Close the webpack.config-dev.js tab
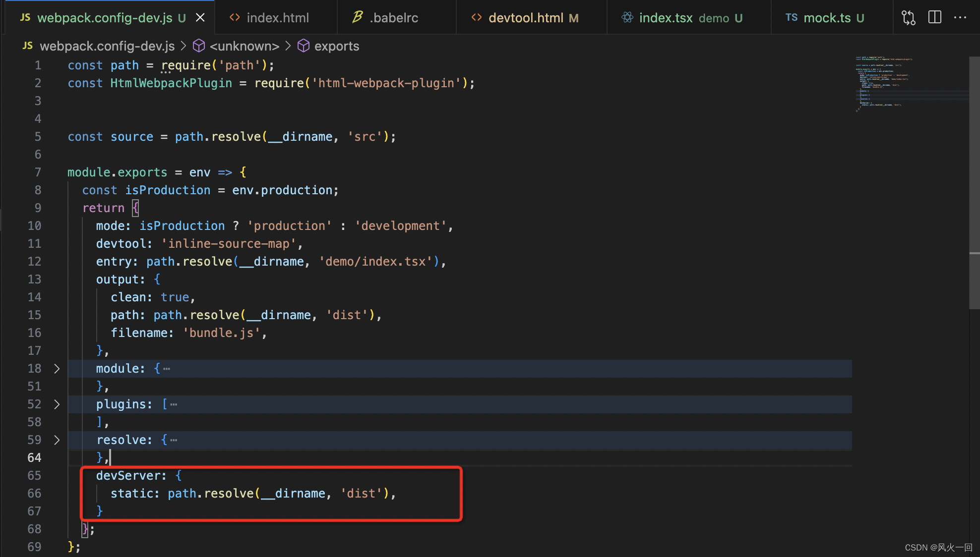Screen dimensions: 980x557 (x=200, y=18)
